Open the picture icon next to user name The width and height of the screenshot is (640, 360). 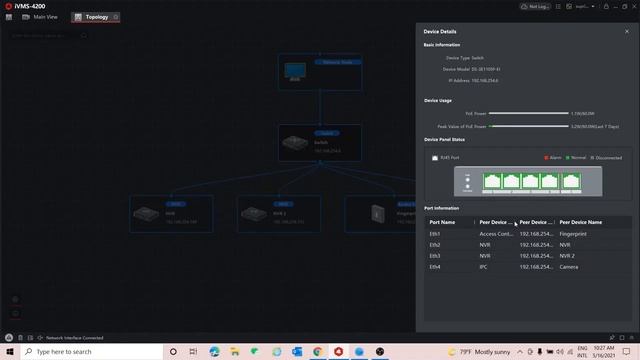[569, 7]
